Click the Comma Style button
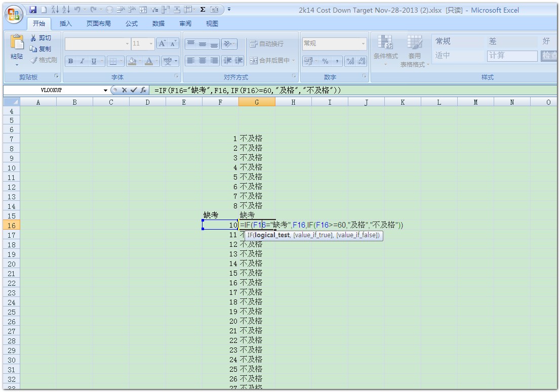560x392 pixels. [x=336, y=61]
